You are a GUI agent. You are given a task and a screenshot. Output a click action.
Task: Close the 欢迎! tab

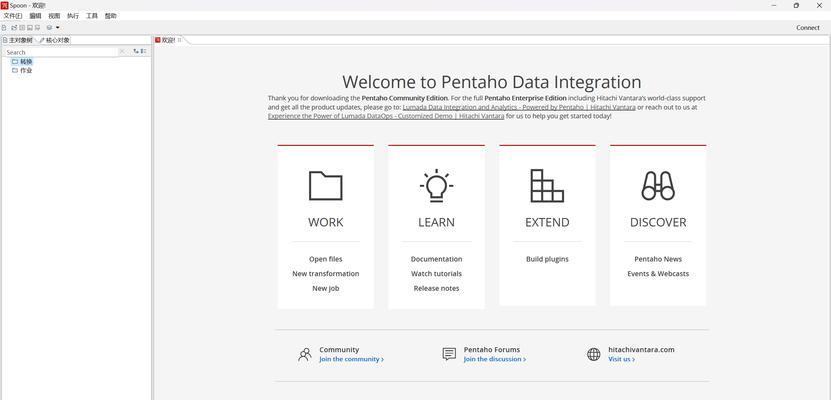pyautogui.click(x=180, y=40)
